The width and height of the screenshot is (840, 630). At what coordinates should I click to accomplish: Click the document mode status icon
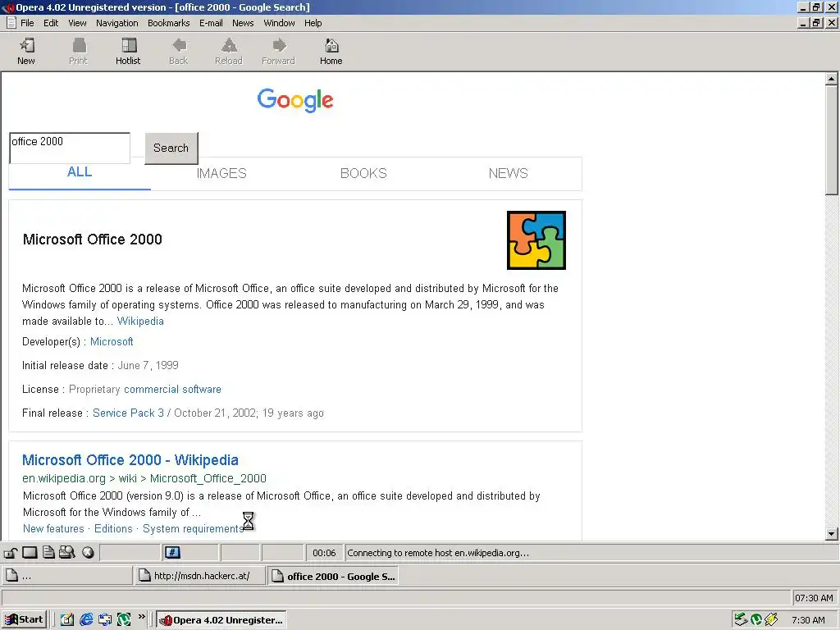pyautogui.click(x=48, y=552)
